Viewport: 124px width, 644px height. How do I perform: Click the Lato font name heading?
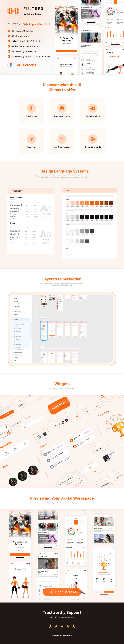(x=12, y=223)
